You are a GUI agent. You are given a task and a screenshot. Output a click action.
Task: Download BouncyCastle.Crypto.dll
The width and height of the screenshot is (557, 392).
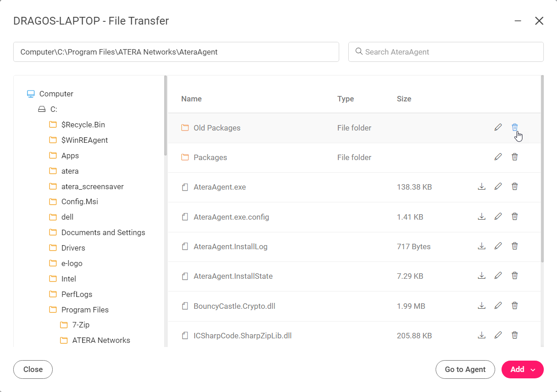click(x=482, y=306)
